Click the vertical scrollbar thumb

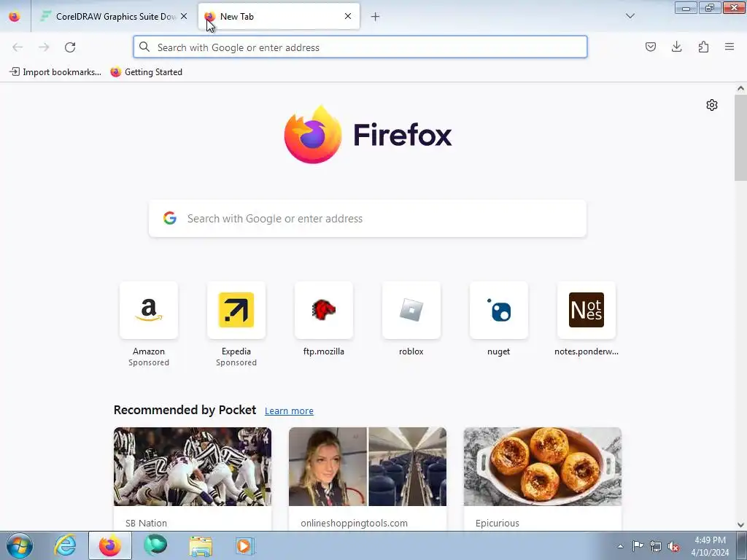[740, 137]
